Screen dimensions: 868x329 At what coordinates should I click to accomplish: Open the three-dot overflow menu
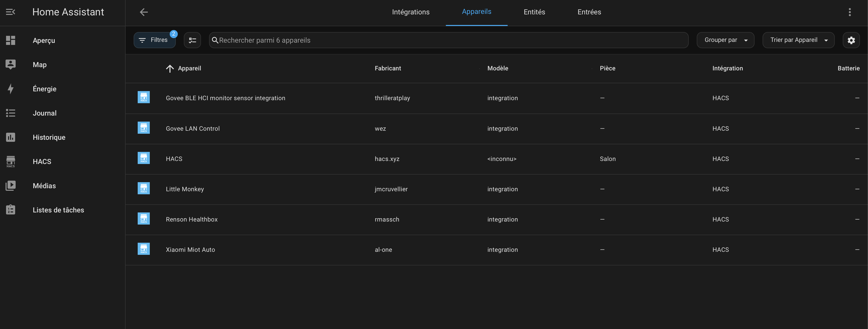pos(850,12)
